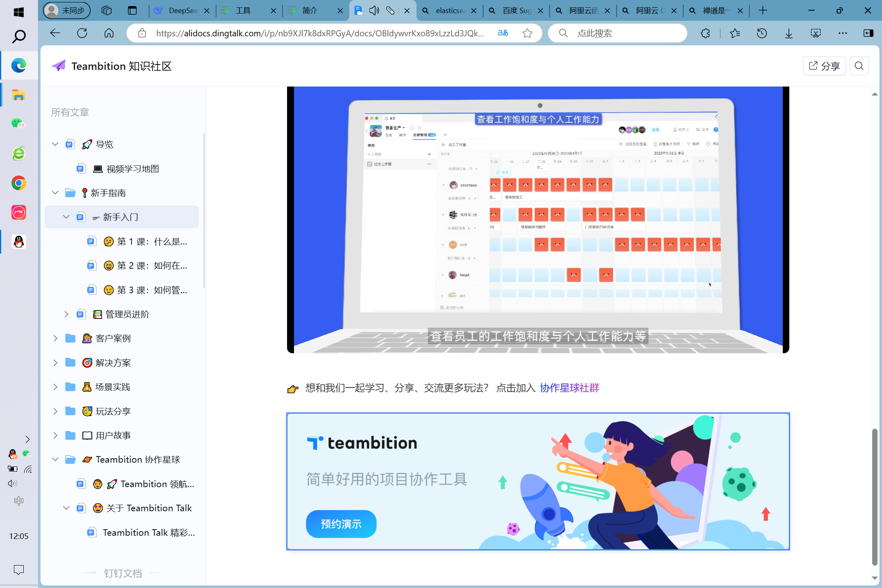Image resolution: width=882 pixels, height=588 pixels.
Task: Switch to the DeepSeek browser tab
Action: pos(180,11)
